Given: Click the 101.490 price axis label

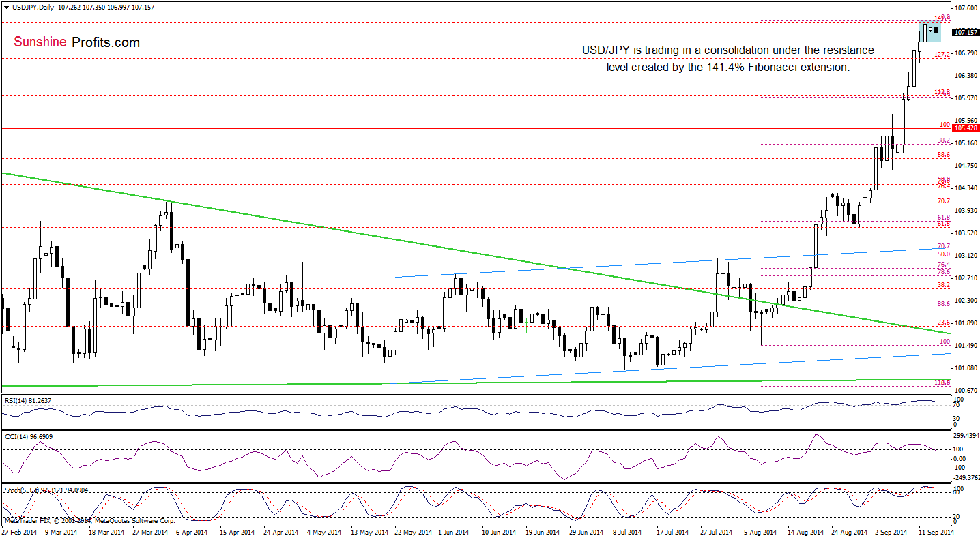Looking at the screenshot, I should coord(965,345).
